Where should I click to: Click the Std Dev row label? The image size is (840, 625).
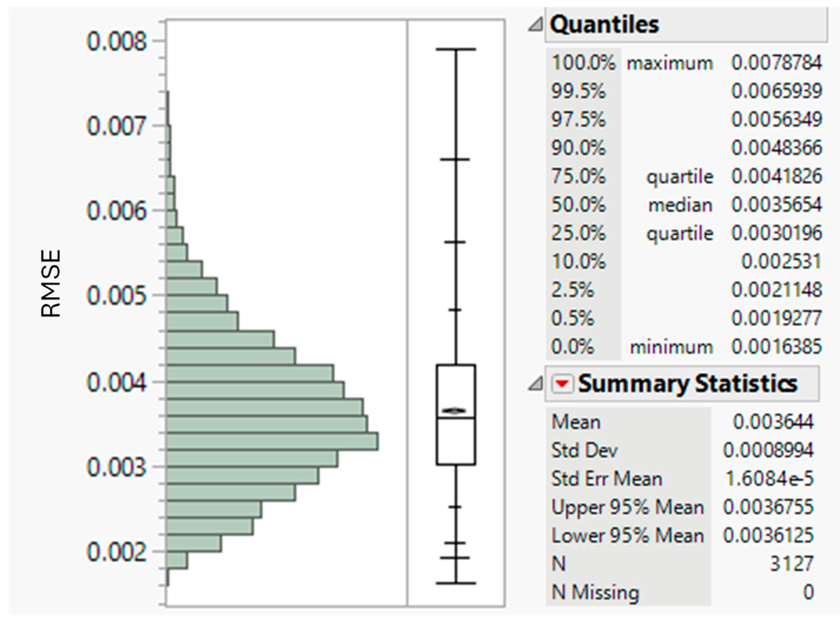point(584,450)
